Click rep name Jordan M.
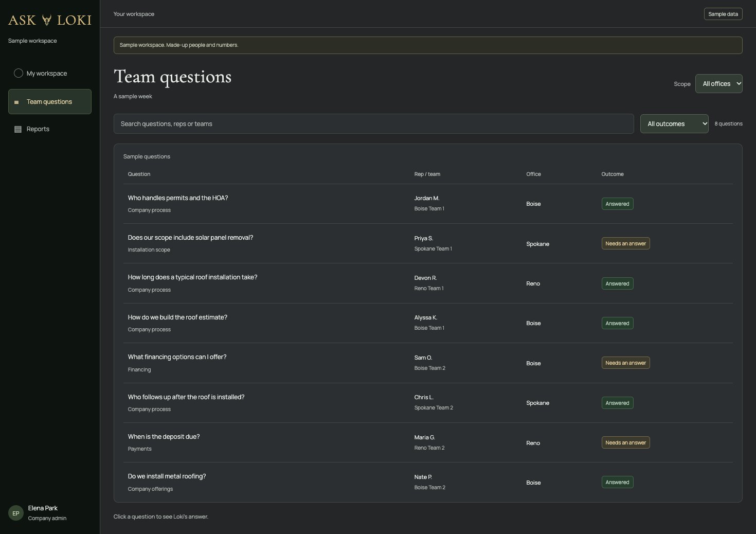 427,198
